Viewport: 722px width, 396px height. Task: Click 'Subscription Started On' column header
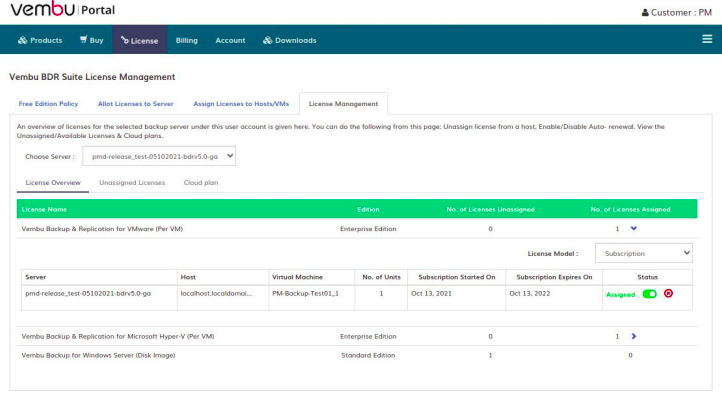457,277
